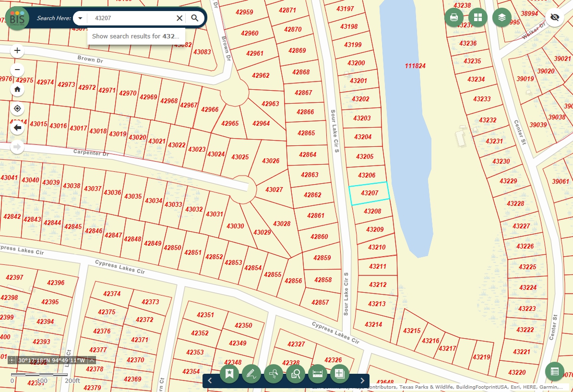
Task: Open the map layers list
Action: pos(502,18)
